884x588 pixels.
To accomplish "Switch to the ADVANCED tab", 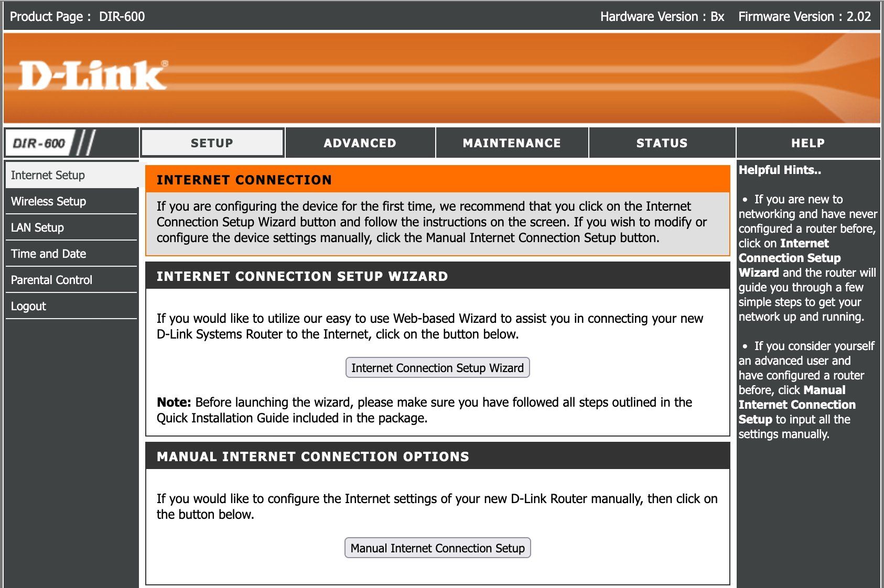I will (360, 143).
